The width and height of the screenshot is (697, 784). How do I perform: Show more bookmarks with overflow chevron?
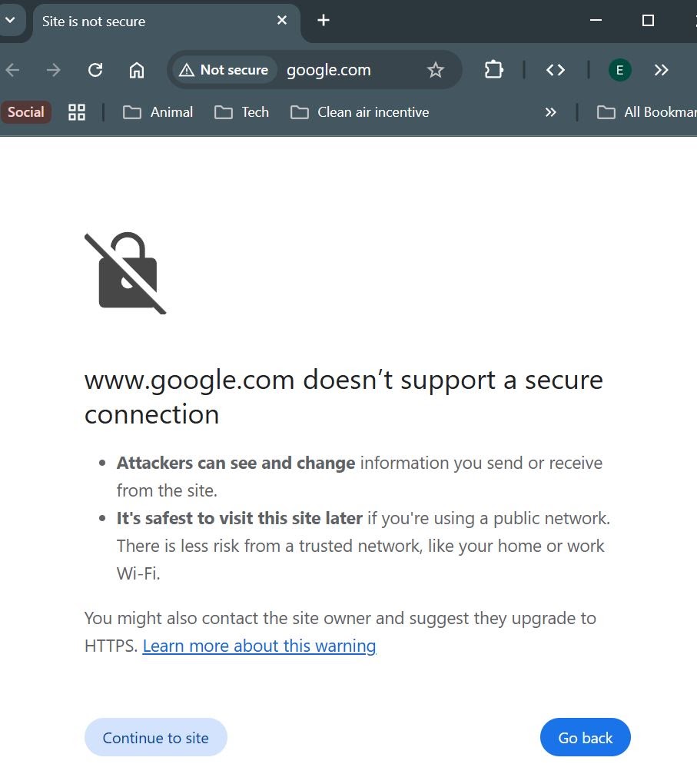pos(550,112)
